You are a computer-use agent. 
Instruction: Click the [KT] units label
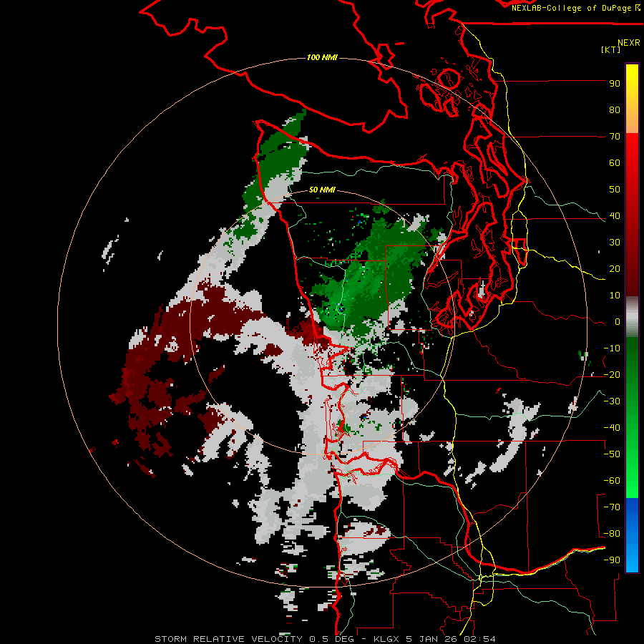(x=611, y=49)
